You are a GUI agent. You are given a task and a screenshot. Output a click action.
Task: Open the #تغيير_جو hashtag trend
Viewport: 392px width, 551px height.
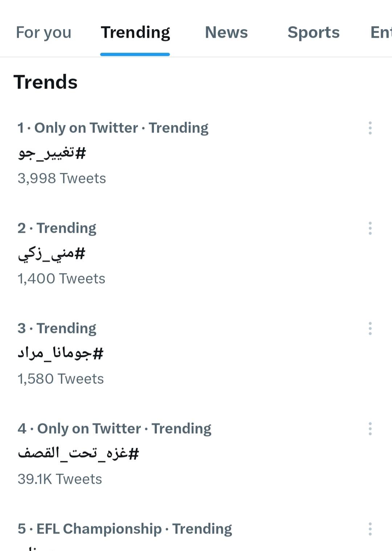click(52, 153)
